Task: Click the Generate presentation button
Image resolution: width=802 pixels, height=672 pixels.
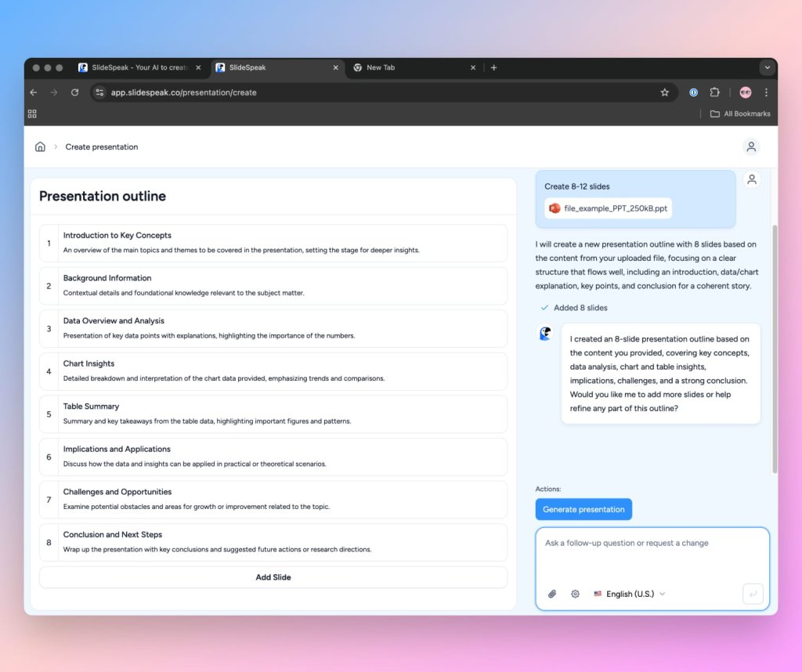Action: click(583, 509)
